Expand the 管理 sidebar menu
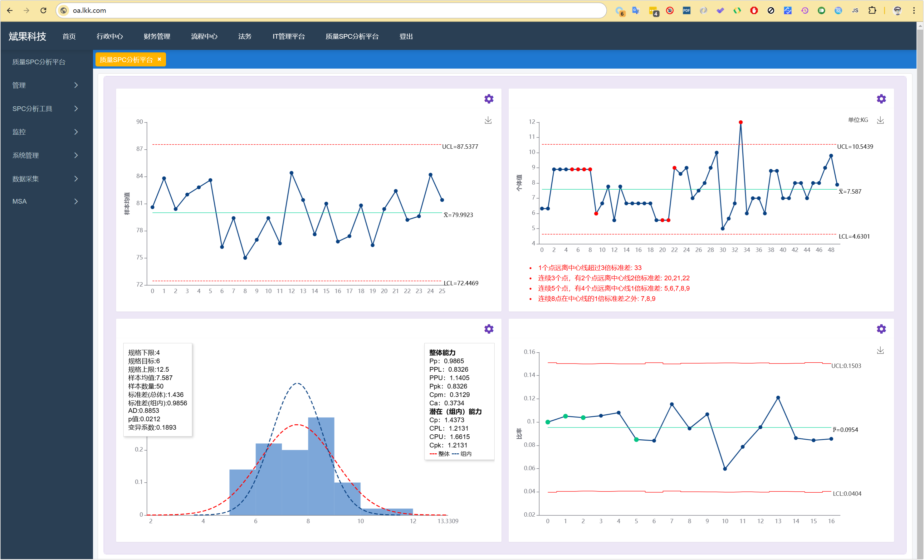The width and height of the screenshot is (924, 560). pos(46,85)
